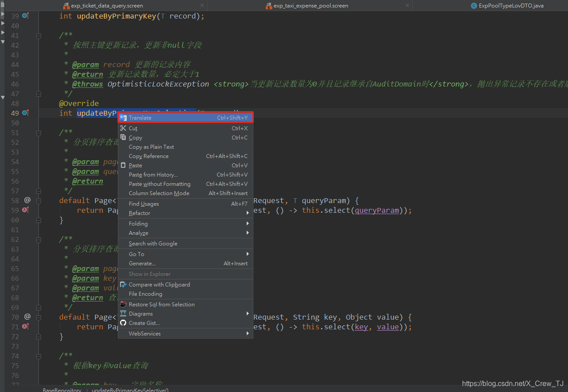Click updateByPrimaryKeySelective() breadcrumb
The width and height of the screenshot is (568, 392).
click(x=130, y=390)
